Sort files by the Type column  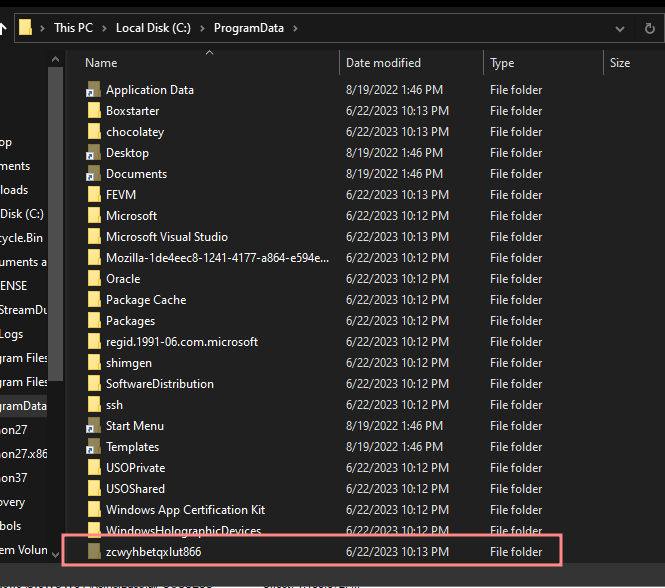pyautogui.click(x=502, y=63)
